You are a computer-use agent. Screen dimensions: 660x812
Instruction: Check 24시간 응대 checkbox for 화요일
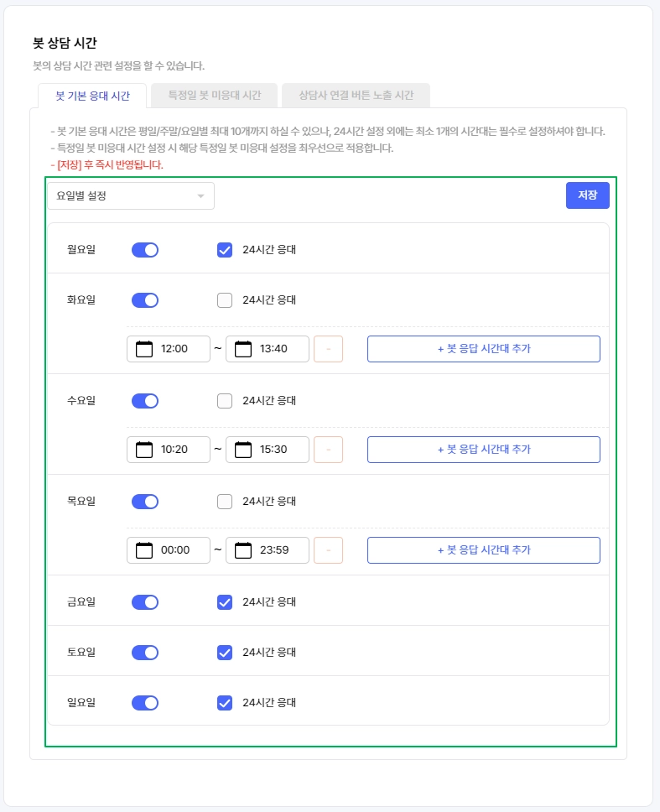click(x=225, y=300)
